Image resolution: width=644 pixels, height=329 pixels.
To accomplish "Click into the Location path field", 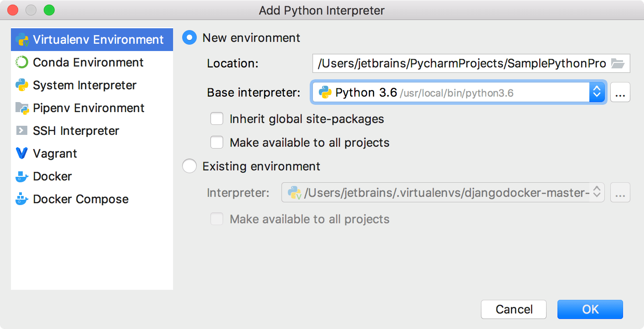I will tap(460, 64).
